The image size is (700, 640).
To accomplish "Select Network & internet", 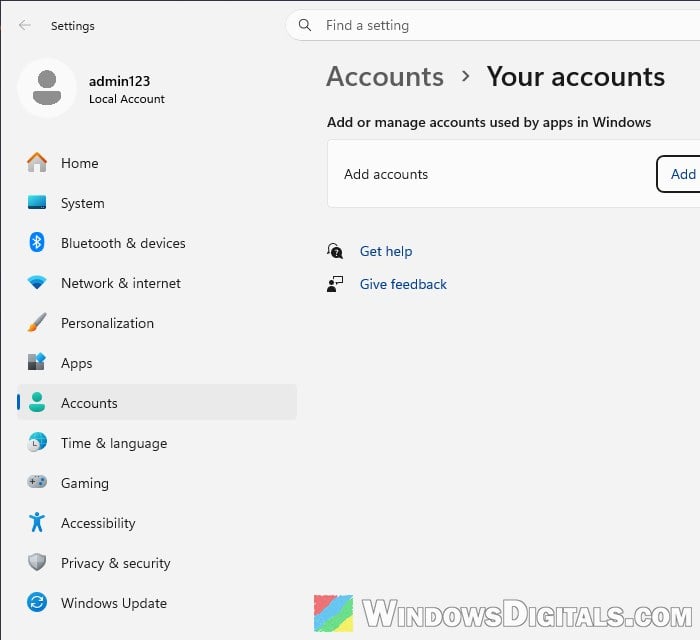I will point(157,283).
